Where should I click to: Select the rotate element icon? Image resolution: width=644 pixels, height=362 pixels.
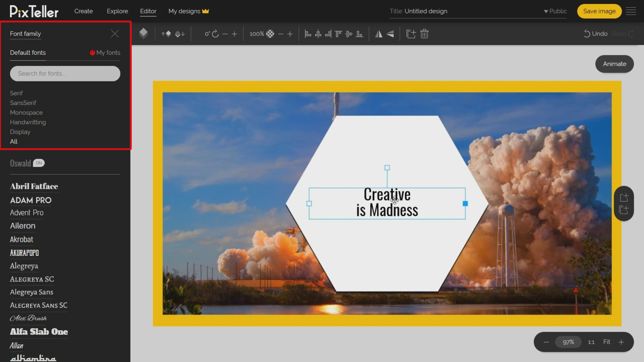pyautogui.click(x=216, y=34)
